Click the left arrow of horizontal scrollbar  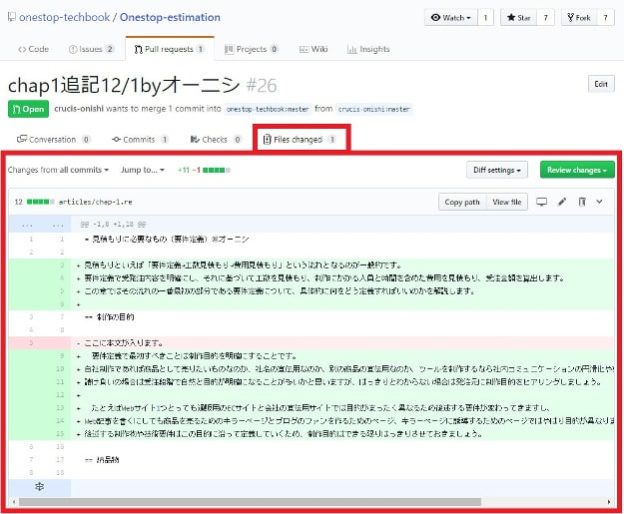click(x=14, y=502)
